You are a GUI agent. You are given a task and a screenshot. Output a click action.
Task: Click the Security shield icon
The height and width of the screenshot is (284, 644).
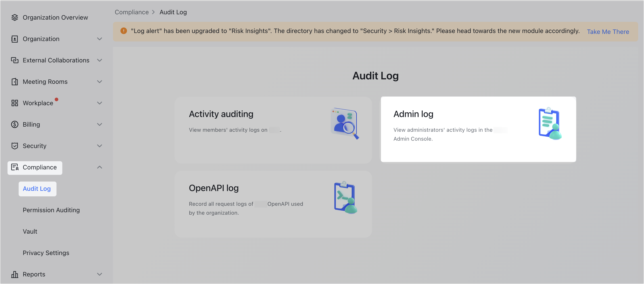pyautogui.click(x=15, y=146)
